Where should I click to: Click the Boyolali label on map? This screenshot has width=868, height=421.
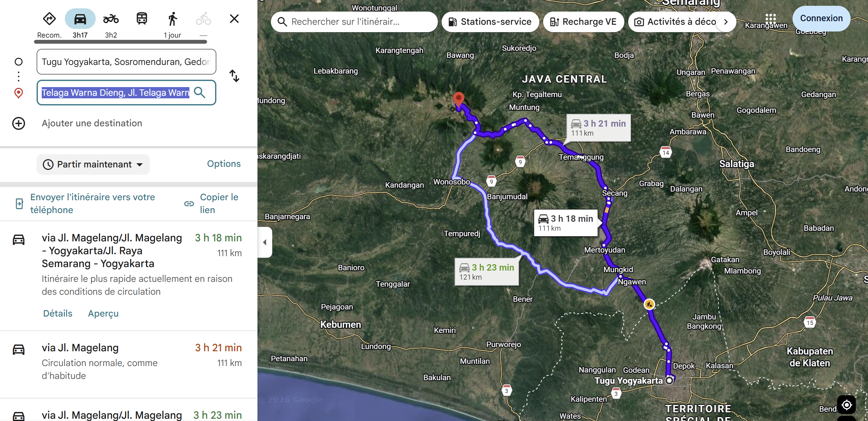point(776,252)
